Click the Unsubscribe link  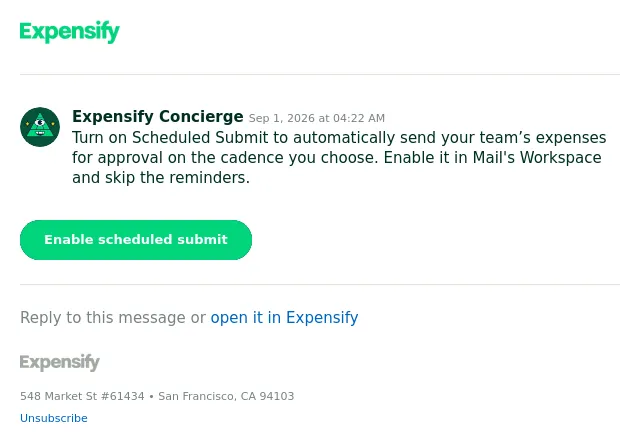(53, 418)
